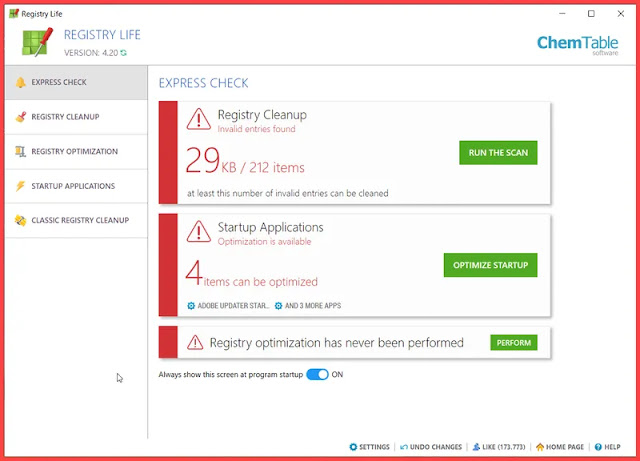Click the Express Check page heading
This screenshot has width=640, height=461.
(203, 83)
